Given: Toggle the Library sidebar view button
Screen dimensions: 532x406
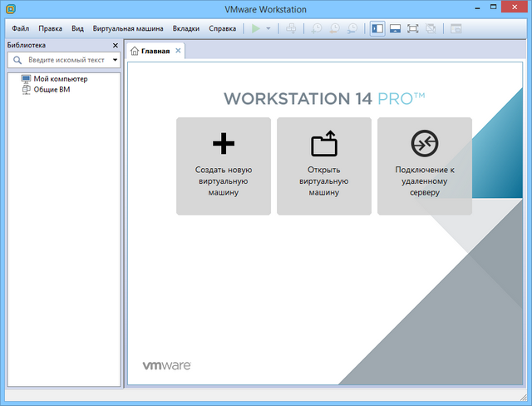Looking at the screenshot, I should (x=377, y=28).
